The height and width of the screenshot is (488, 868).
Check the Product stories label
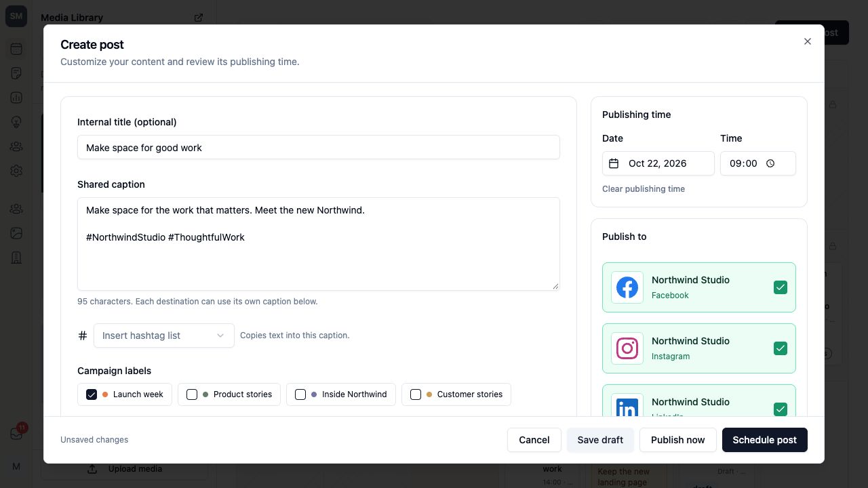[x=192, y=394]
